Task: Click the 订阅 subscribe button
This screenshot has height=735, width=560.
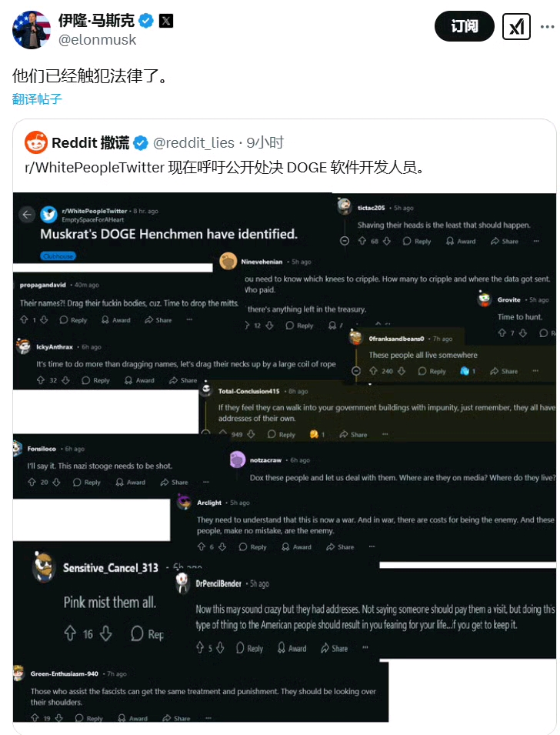Action: (x=464, y=26)
